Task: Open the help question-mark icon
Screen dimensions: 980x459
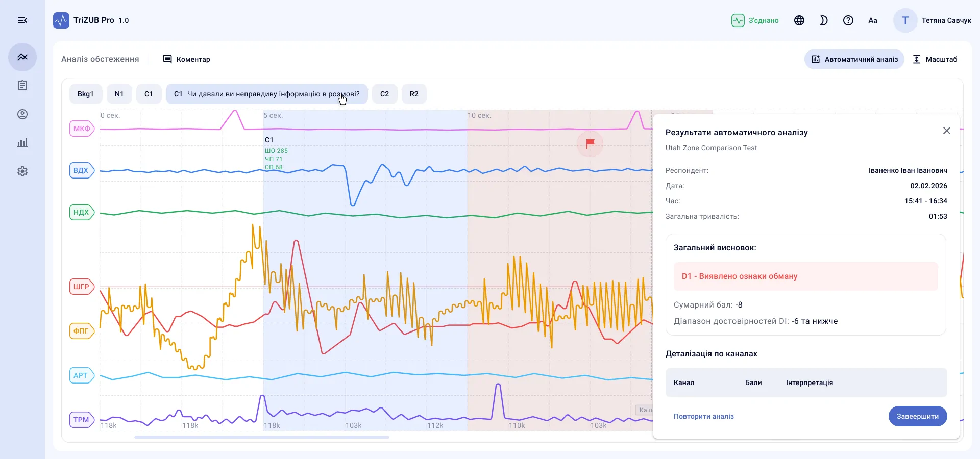Action: (x=848, y=20)
